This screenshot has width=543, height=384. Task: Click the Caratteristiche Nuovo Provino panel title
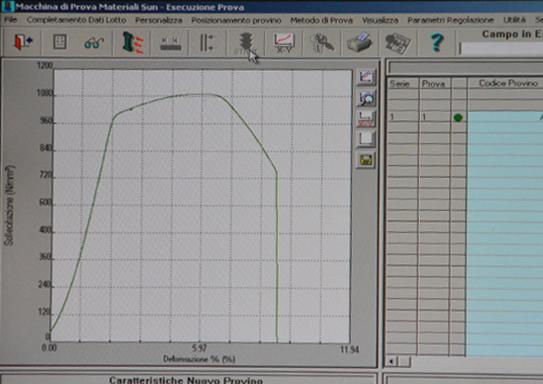coord(186,380)
